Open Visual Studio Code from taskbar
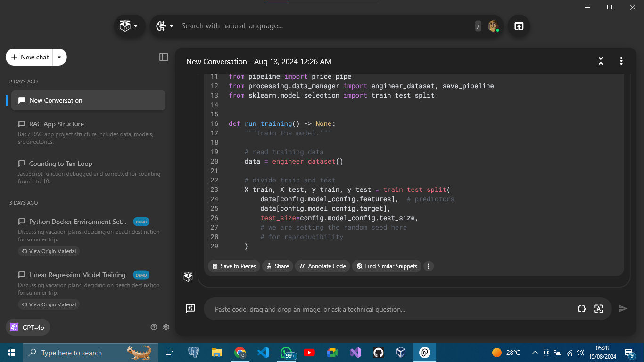The width and height of the screenshot is (644, 362). 263,353
